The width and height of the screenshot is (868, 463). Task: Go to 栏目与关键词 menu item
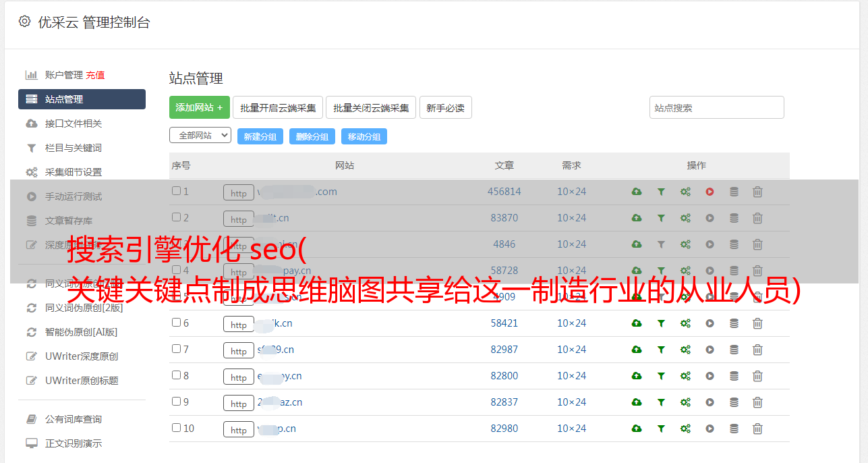[74, 148]
